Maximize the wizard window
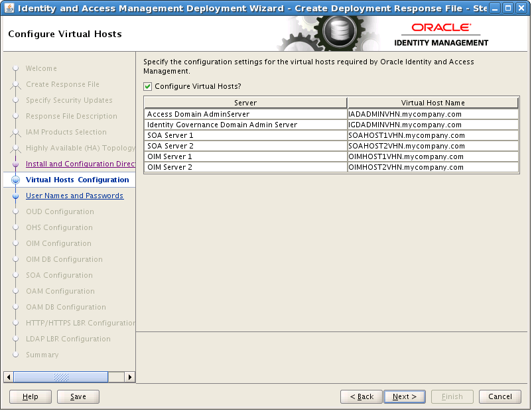The image size is (532, 411). point(508,8)
